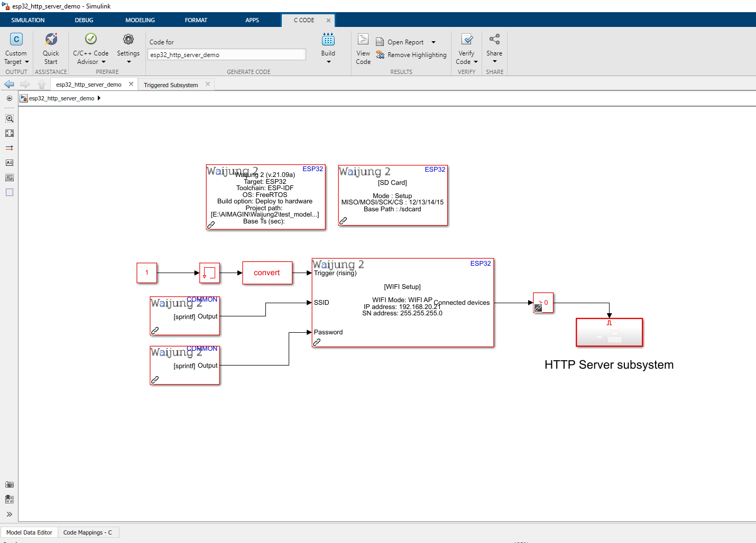
Task: Select the HTTP Server subsystem block
Action: [x=609, y=332]
